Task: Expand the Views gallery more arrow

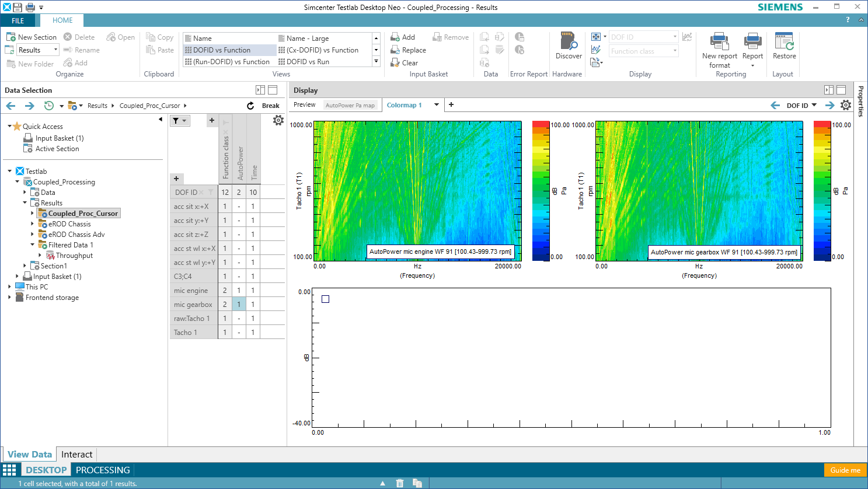Action: coord(376,61)
